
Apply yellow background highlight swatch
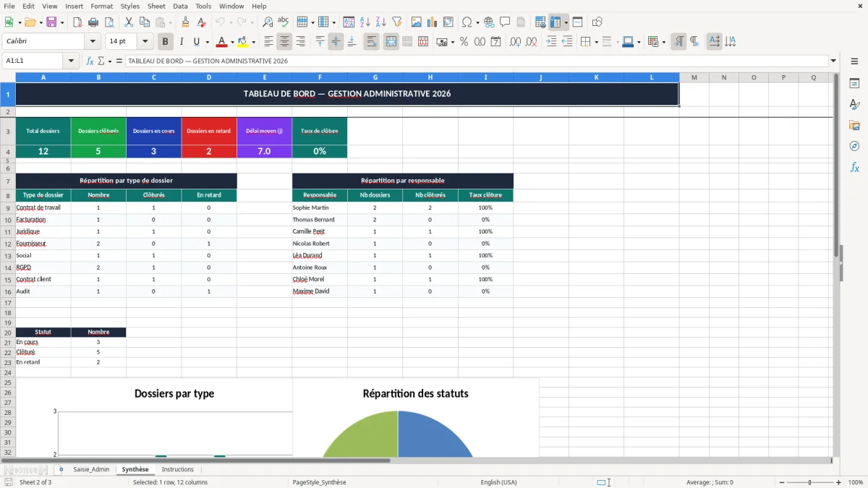tap(243, 42)
